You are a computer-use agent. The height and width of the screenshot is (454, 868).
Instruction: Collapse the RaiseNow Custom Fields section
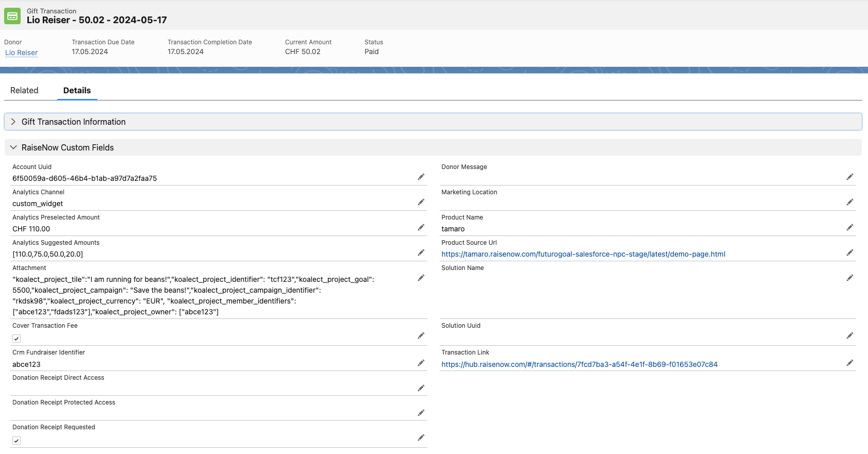click(433, 147)
